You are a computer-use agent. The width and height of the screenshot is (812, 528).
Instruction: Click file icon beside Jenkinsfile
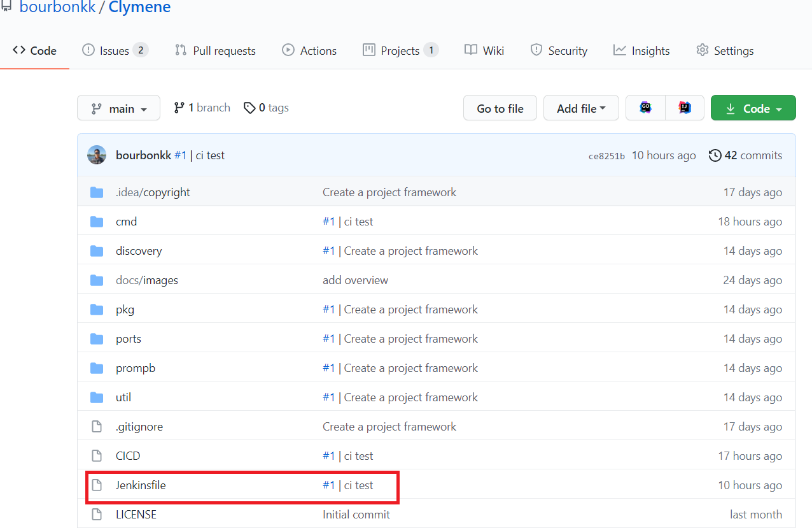coord(97,485)
